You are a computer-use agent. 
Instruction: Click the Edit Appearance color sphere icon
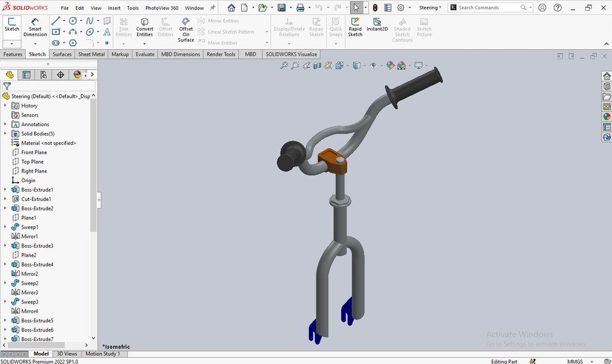(x=390, y=66)
